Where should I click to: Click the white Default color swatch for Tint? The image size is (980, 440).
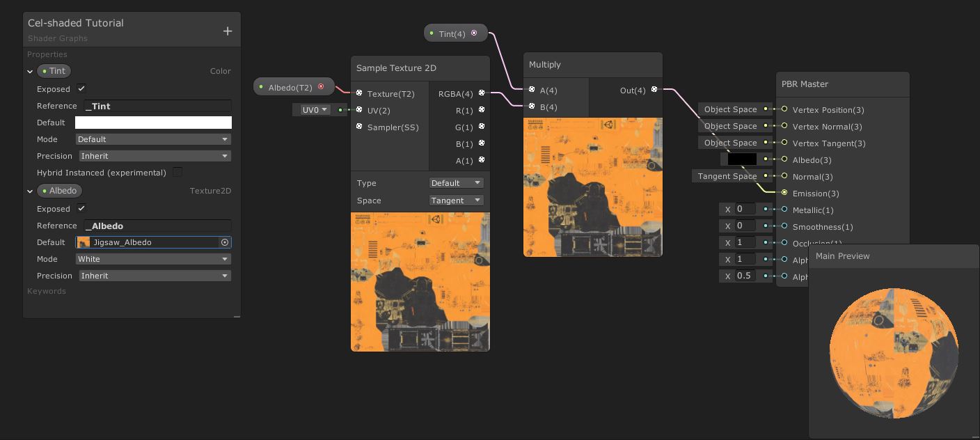[153, 123]
